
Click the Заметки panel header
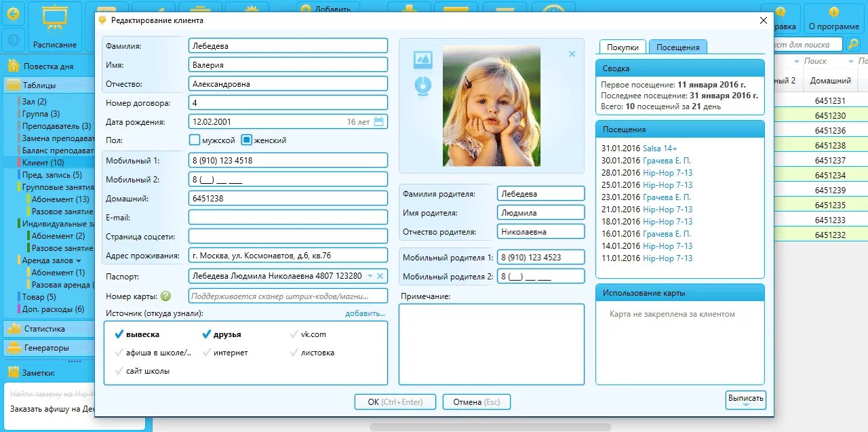coord(48,373)
